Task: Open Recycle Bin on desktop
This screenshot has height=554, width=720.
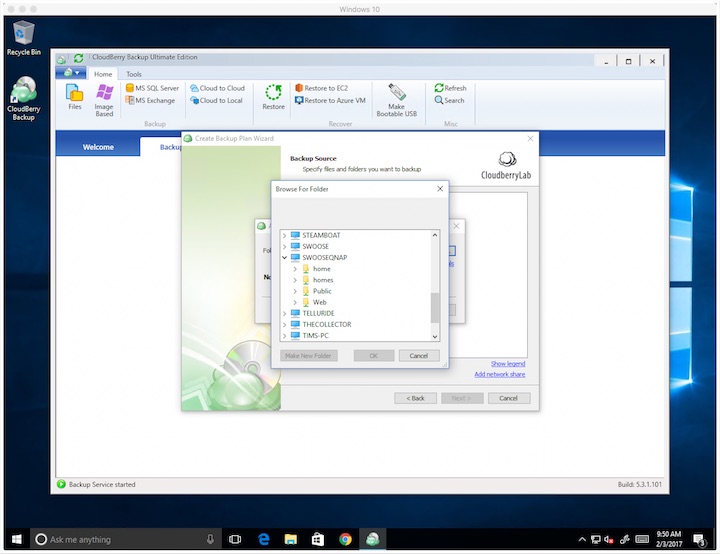Action: [23, 39]
